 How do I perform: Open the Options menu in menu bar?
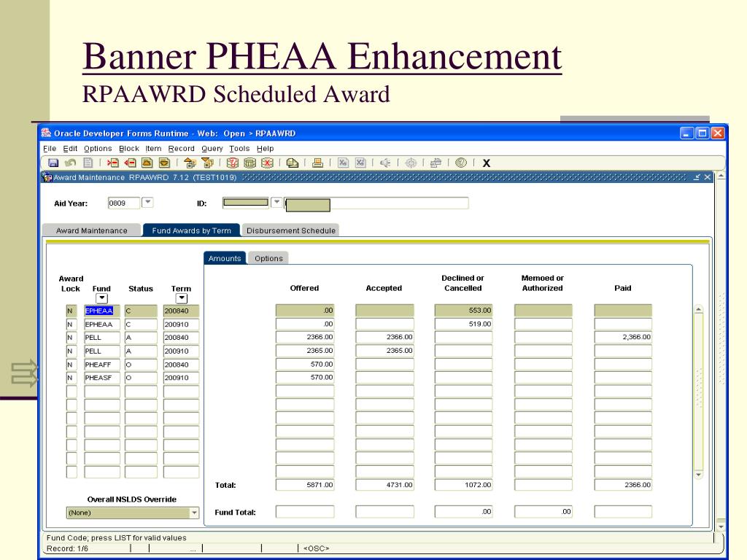click(x=98, y=149)
